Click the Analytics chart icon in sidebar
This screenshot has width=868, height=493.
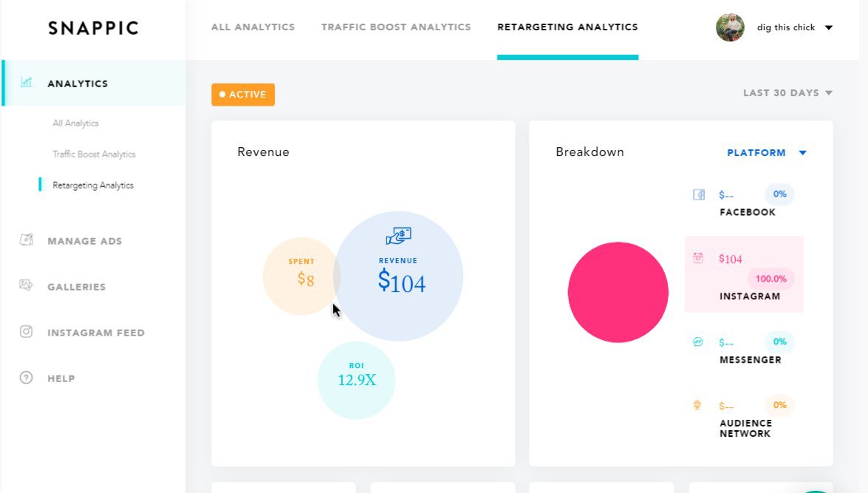click(27, 83)
